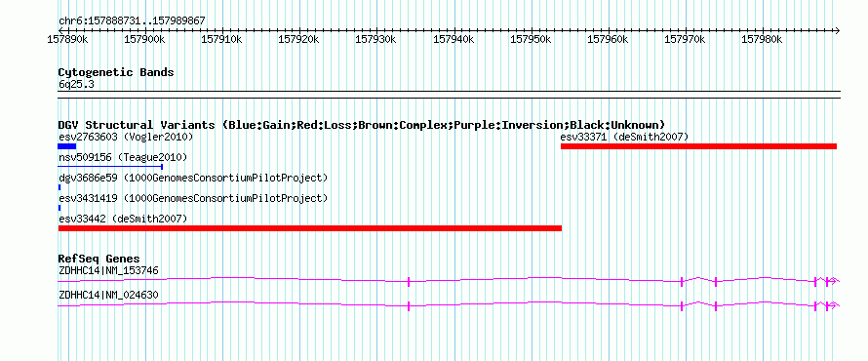Open the esv33371 (deSmith2007) label
The image size is (868, 361).
(x=624, y=137)
